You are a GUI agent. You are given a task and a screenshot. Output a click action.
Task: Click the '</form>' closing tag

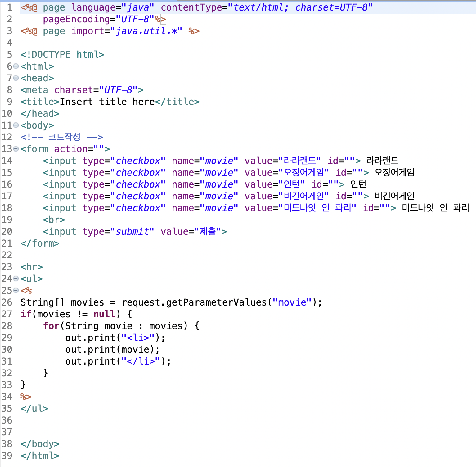[x=40, y=243]
